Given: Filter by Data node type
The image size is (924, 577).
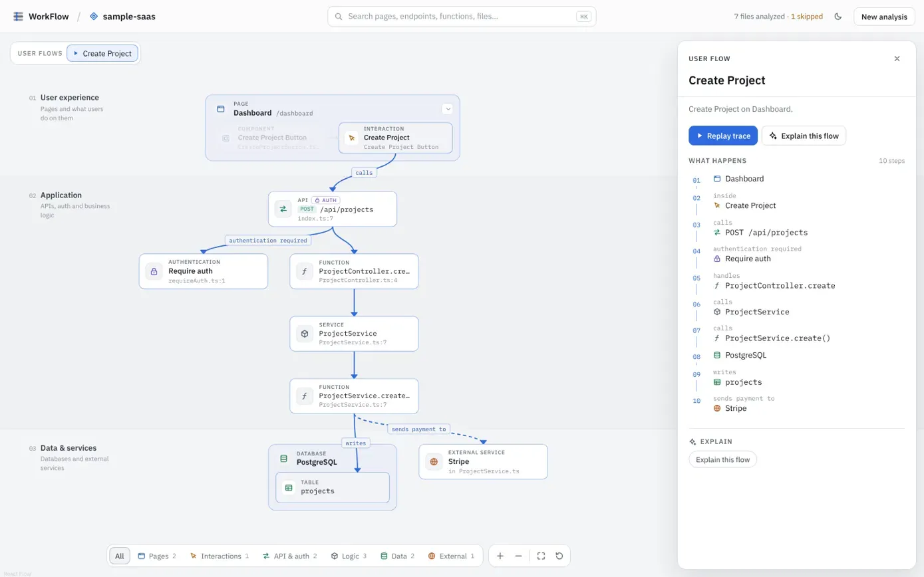Looking at the screenshot, I should tap(397, 556).
